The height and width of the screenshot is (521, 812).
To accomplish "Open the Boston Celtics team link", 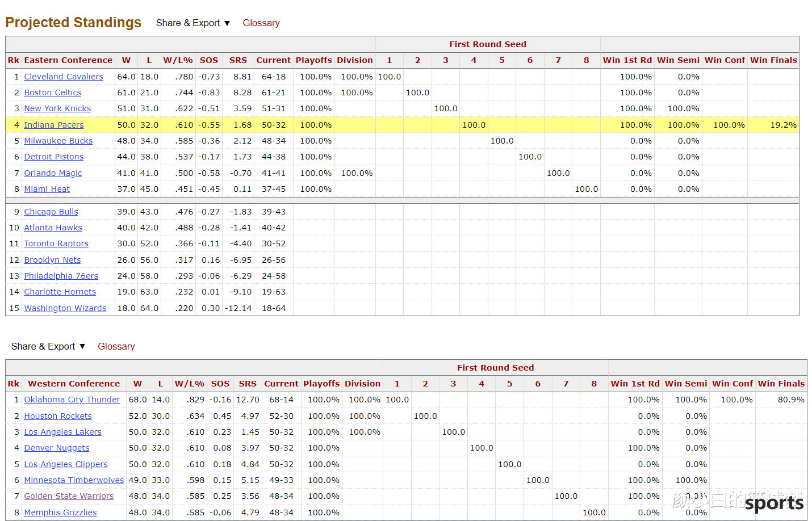I will pyautogui.click(x=52, y=93).
